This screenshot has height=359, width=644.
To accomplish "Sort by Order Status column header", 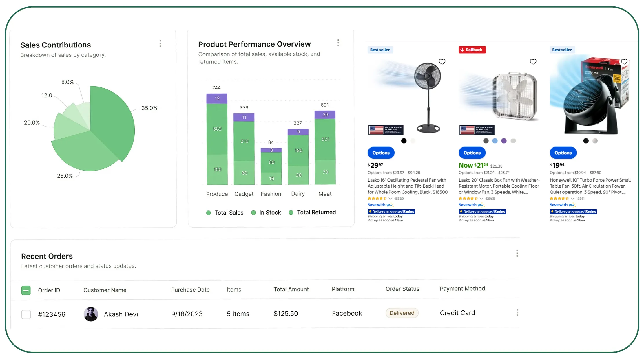I will coord(402,289).
